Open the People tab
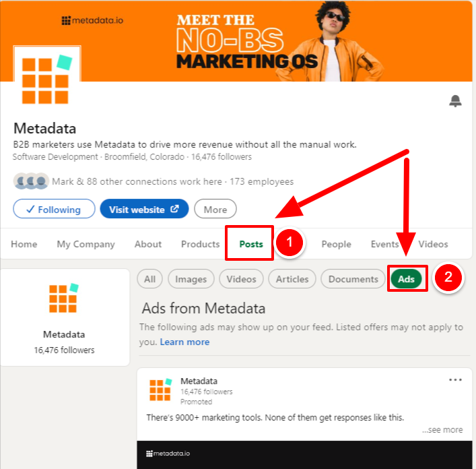The height and width of the screenshot is (469, 476). point(336,244)
